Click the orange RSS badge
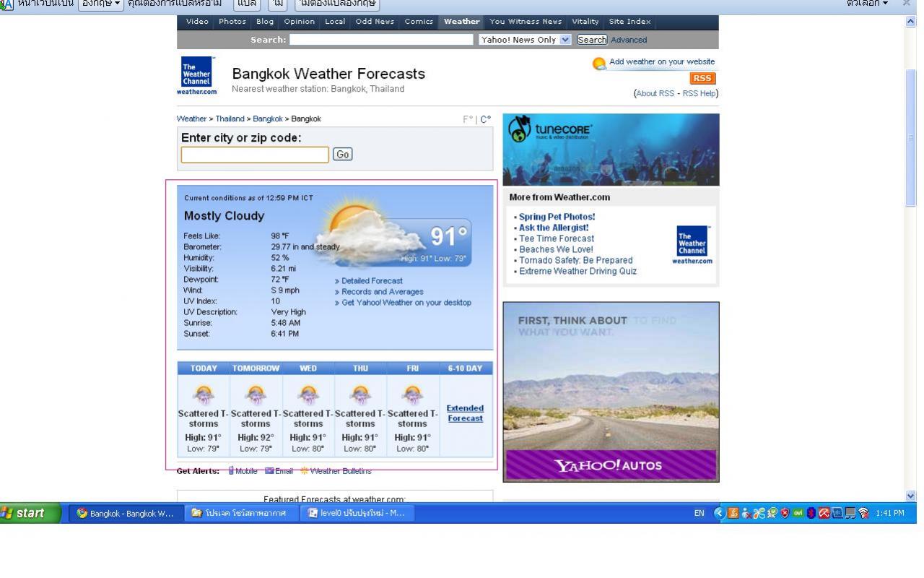Screen dimensions: 924x578 [x=704, y=78]
